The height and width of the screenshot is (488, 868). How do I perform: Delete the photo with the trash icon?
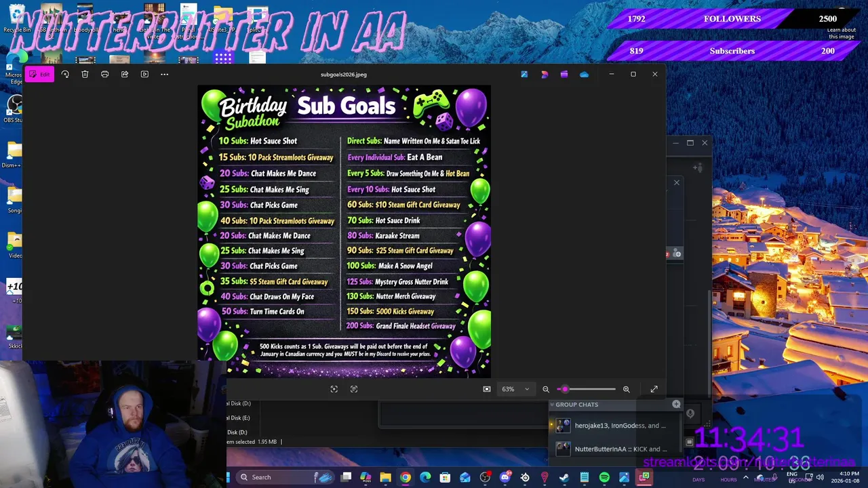(85, 74)
